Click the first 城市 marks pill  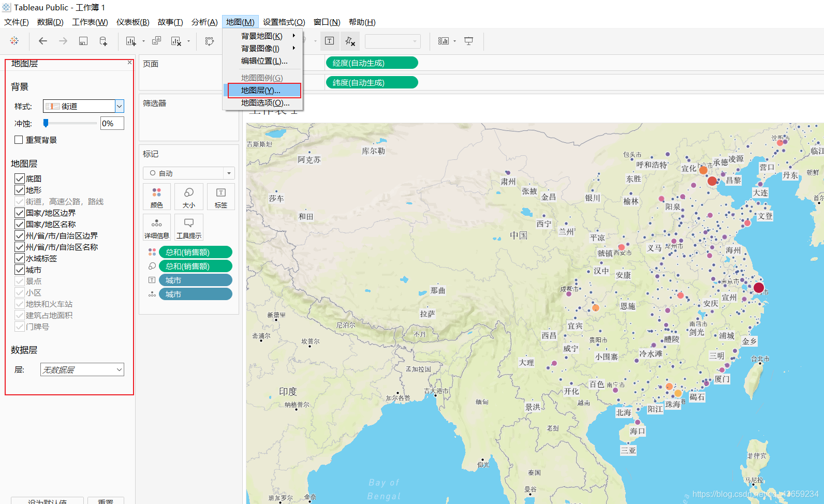click(196, 280)
